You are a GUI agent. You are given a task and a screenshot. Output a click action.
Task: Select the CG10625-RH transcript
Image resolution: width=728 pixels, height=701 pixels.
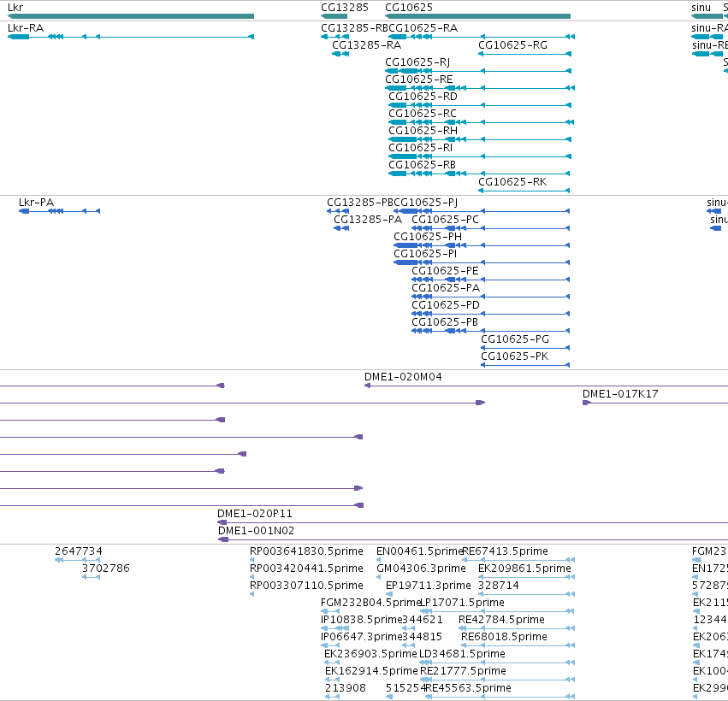[x=480, y=139]
